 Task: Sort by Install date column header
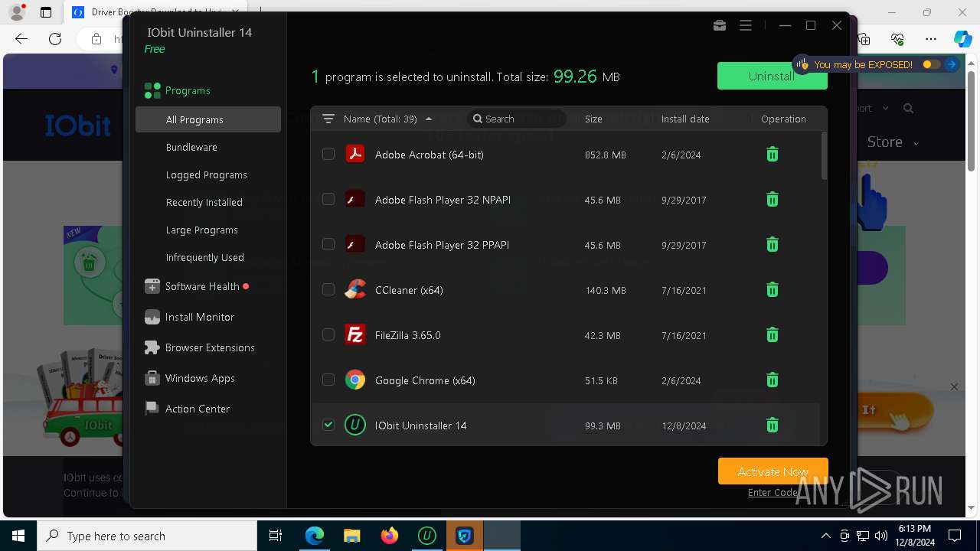pyautogui.click(x=685, y=119)
